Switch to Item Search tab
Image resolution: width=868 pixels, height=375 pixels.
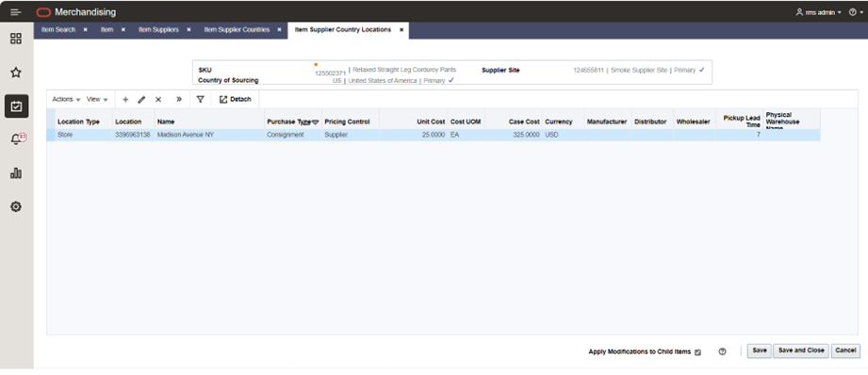point(58,30)
